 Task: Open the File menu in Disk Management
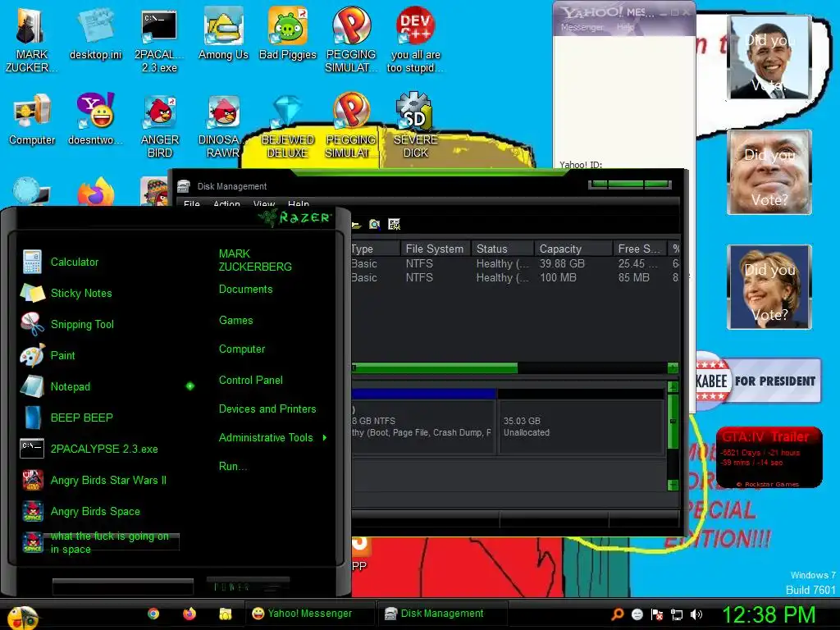(x=191, y=204)
